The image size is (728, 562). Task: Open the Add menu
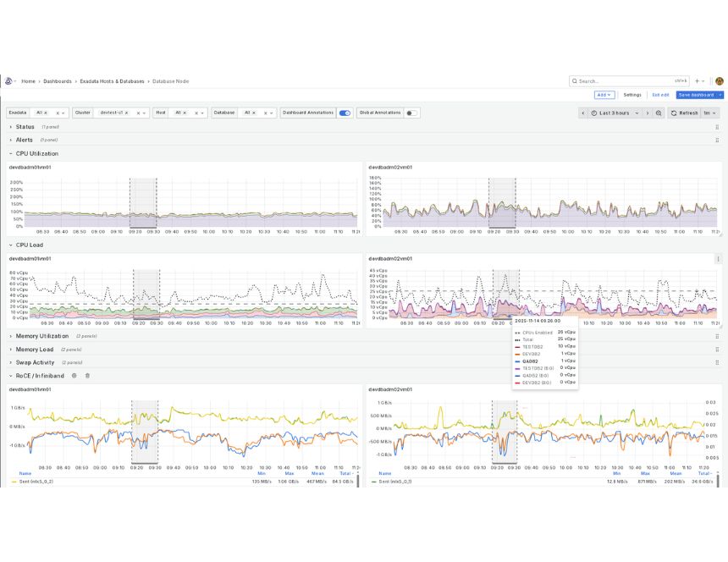click(x=604, y=95)
